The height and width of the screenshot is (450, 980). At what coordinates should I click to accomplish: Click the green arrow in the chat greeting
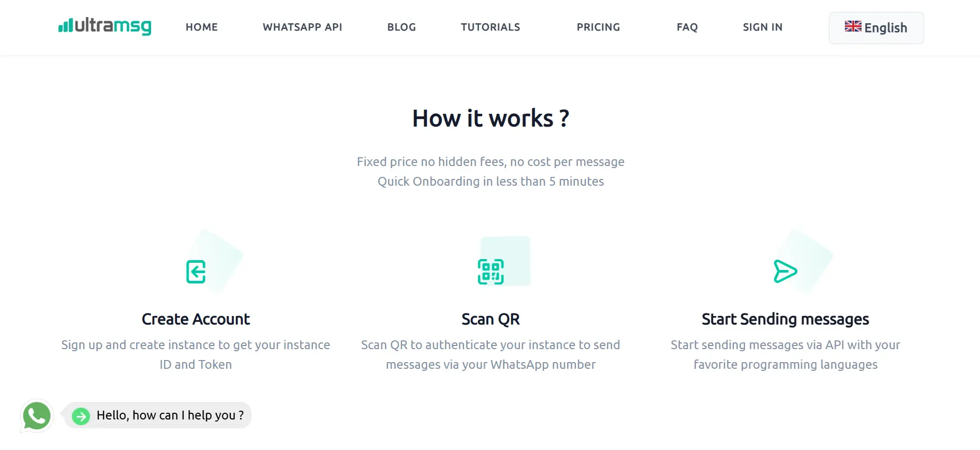[81, 415]
